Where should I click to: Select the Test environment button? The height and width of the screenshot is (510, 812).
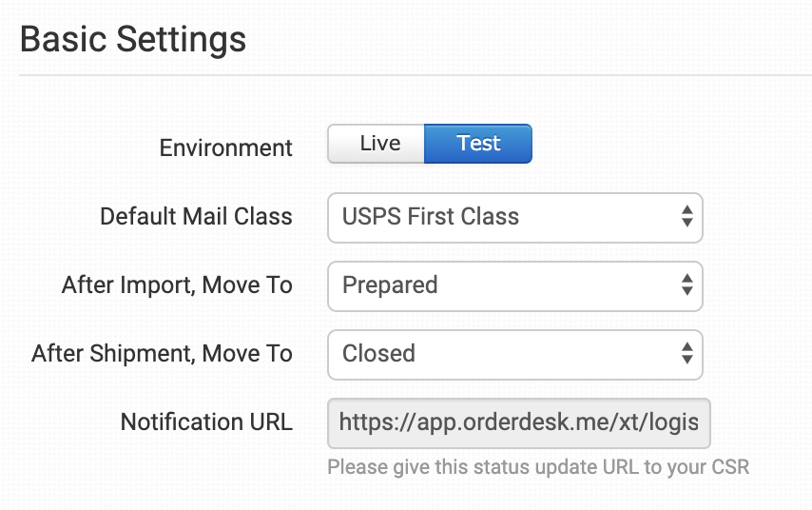(477, 144)
